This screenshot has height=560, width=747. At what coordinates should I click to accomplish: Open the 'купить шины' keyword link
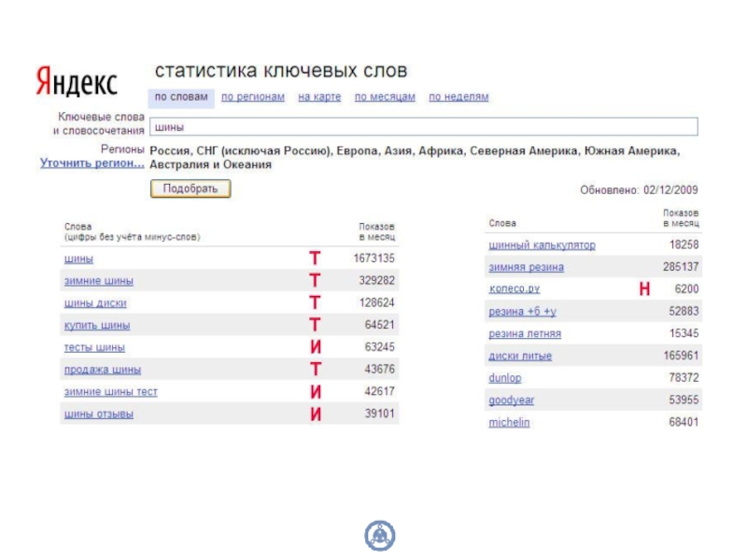pyautogui.click(x=97, y=326)
